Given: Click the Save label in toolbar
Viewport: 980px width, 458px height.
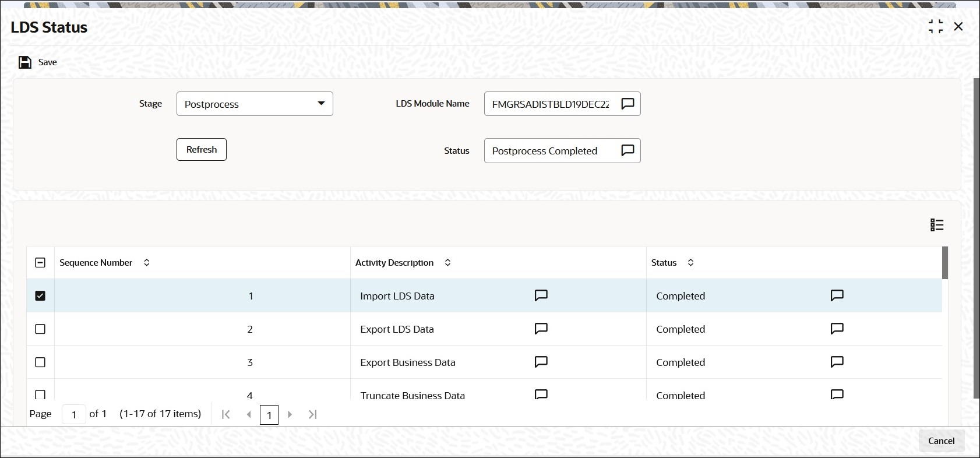Looking at the screenshot, I should coord(48,62).
